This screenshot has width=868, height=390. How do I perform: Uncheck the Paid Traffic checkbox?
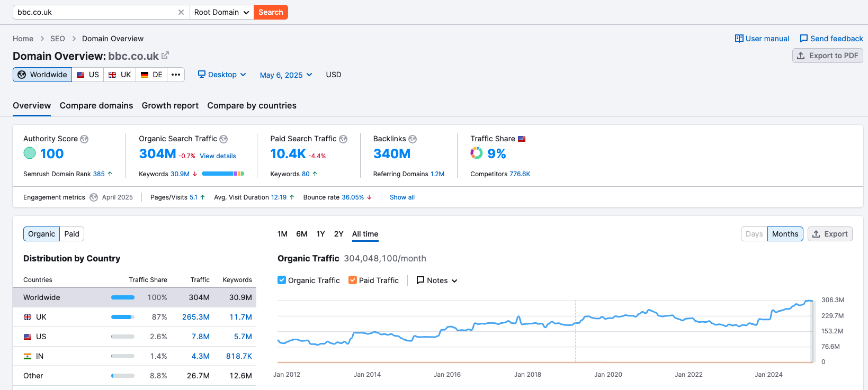pyautogui.click(x=353, y=280)
